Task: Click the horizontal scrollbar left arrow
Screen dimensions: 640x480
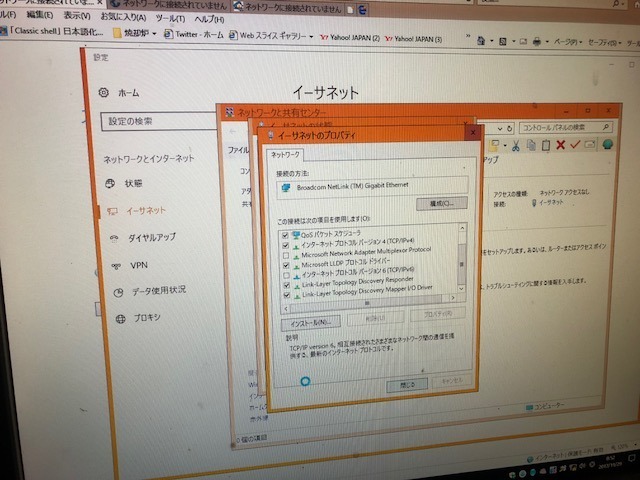Action: [286, 309]
